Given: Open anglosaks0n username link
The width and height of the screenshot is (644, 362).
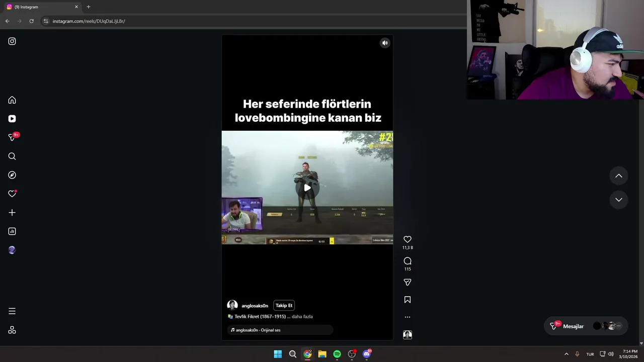Looking at the screenshot, I should click(x=255, y=306).
